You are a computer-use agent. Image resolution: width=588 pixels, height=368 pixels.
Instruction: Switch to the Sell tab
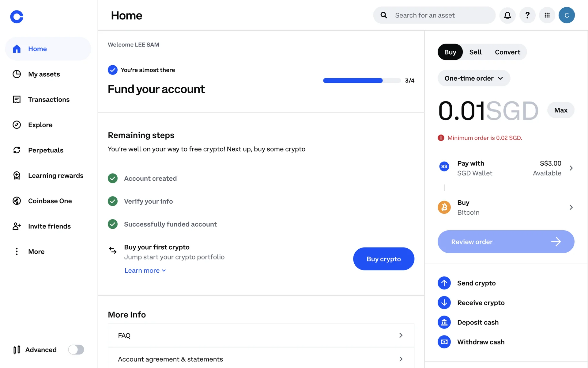[475, 52]
